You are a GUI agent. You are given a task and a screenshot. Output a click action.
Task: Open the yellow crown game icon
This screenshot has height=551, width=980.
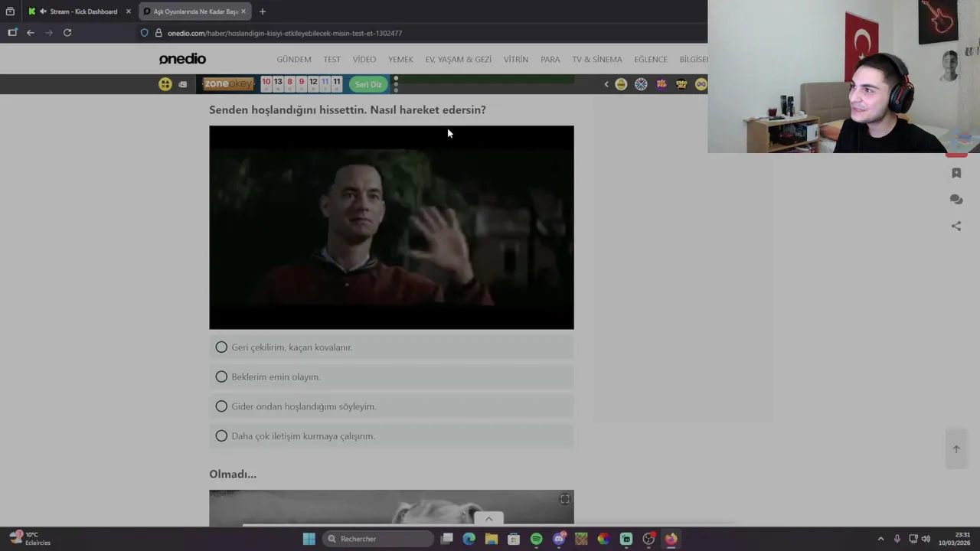(x=681, y=84)
